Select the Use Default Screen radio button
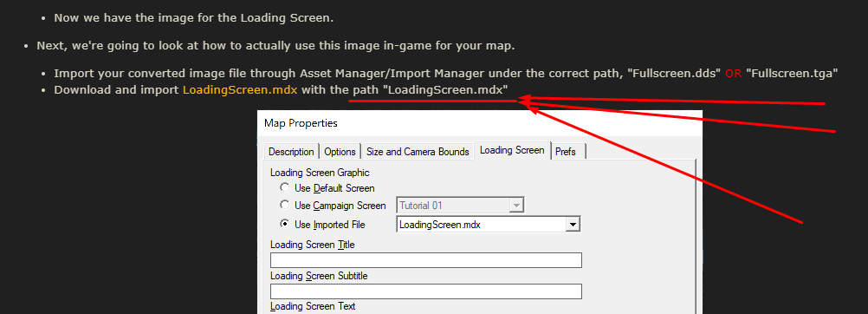The image size is (868, 314). click(x=284, y=187)
